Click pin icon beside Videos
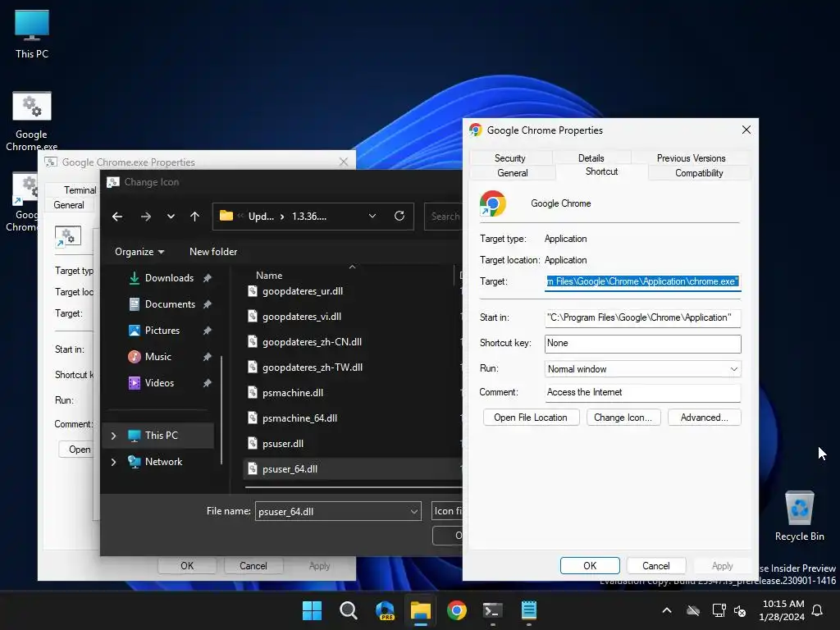This screenshot has height=630, width=840. [208, 383]
